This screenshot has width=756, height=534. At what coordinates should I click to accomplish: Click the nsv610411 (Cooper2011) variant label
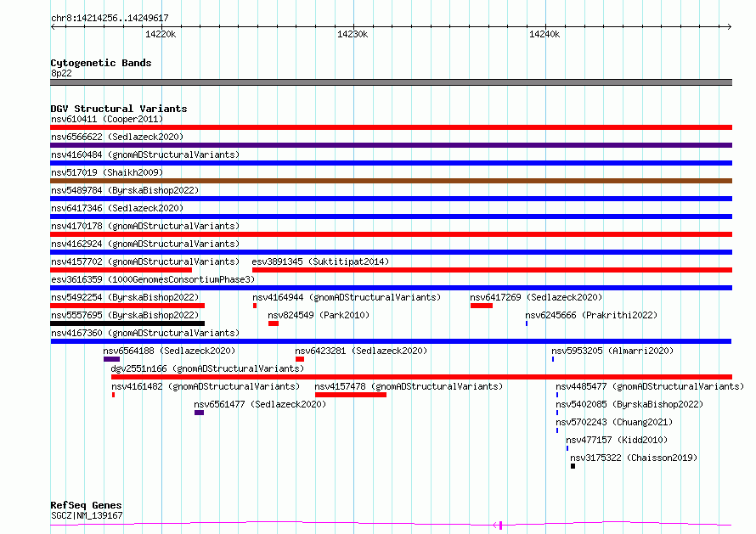coord(107,119)
